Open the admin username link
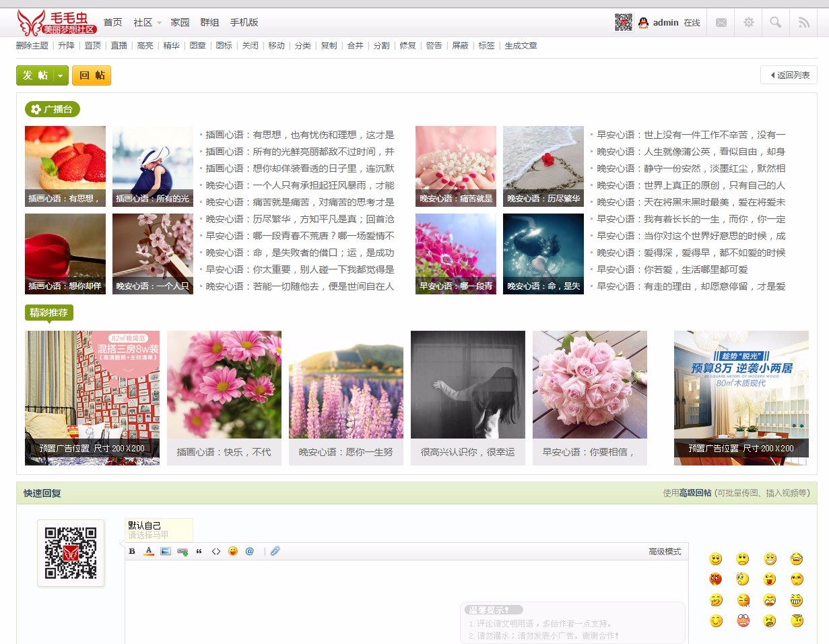This screenshot has height=644, width=829. click(666, 22)
